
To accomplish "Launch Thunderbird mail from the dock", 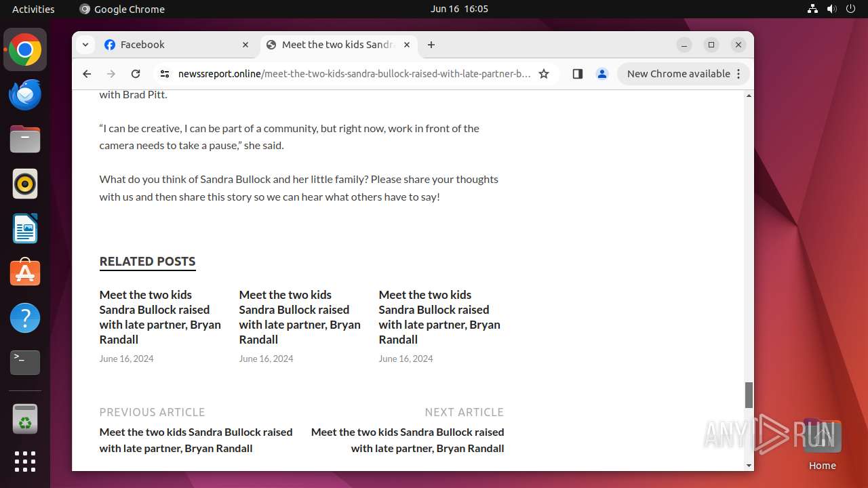I will [x=25, y=95].
